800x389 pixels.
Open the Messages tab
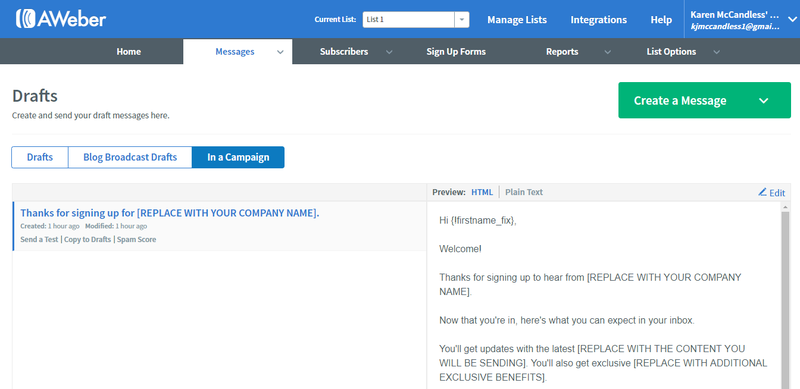click(235, 52)
